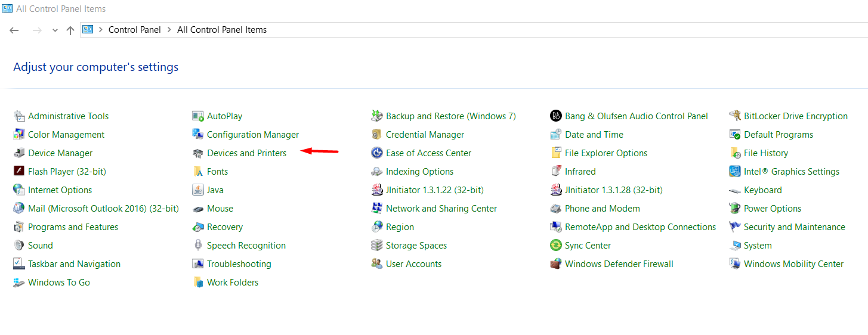This screenshot has height=335, width=868.
Task: Click the BitLocker Drive Encryption icon
Action: (735, 116)
